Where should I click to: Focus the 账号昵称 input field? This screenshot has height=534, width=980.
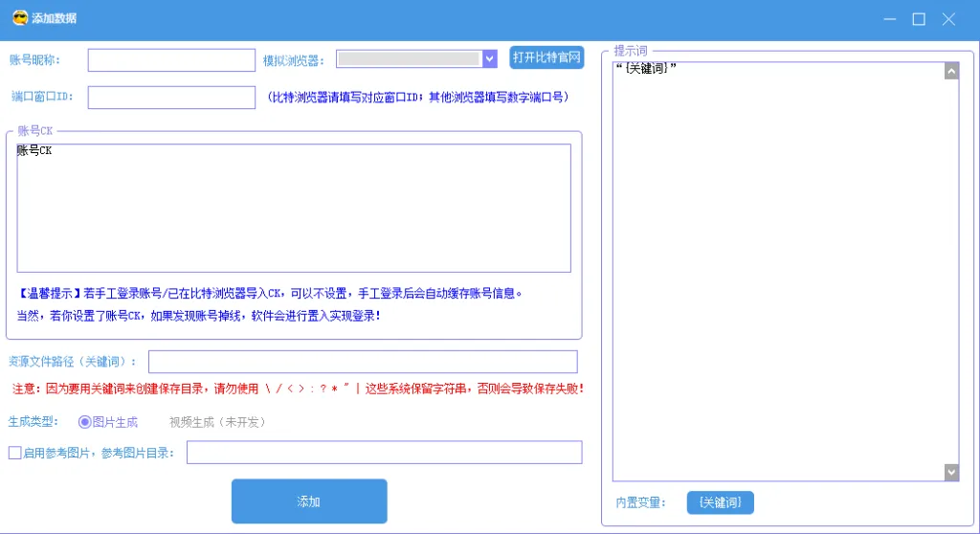click(x=171, y=60)
